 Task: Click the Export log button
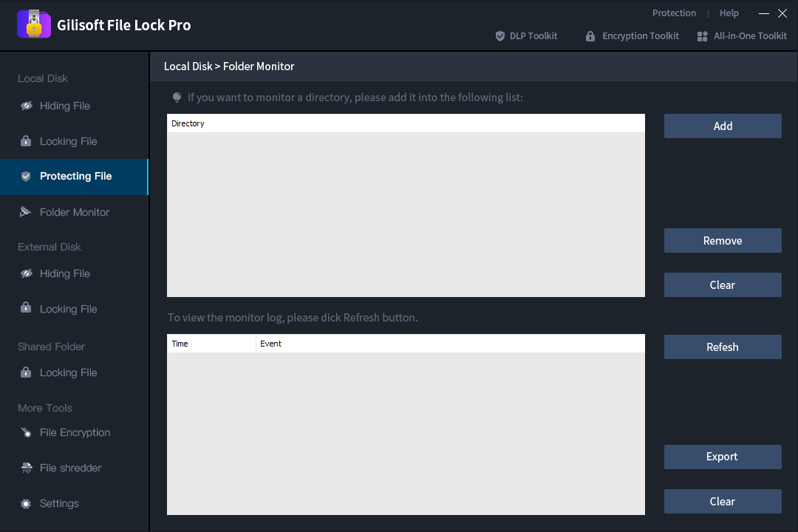[x=723, y=457]
